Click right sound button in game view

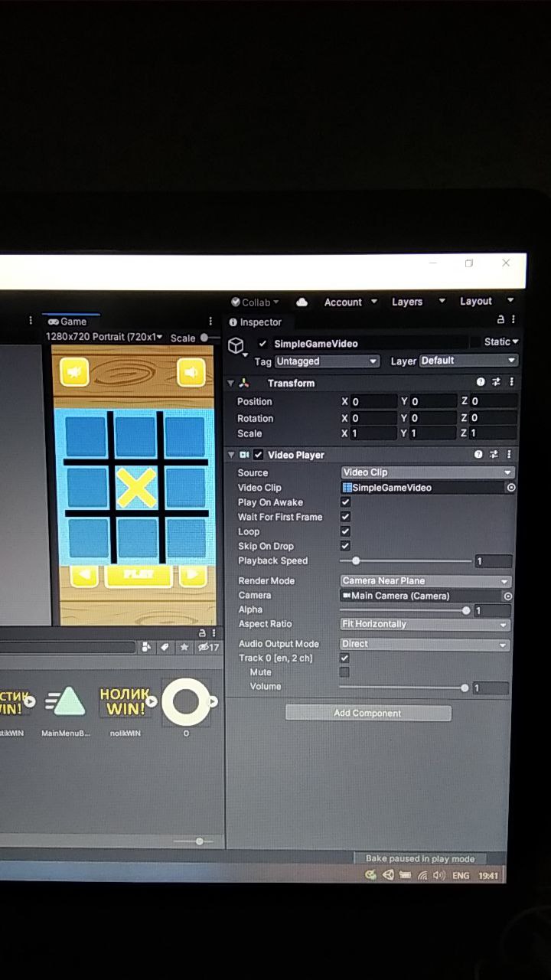click(x=191, y=373)
